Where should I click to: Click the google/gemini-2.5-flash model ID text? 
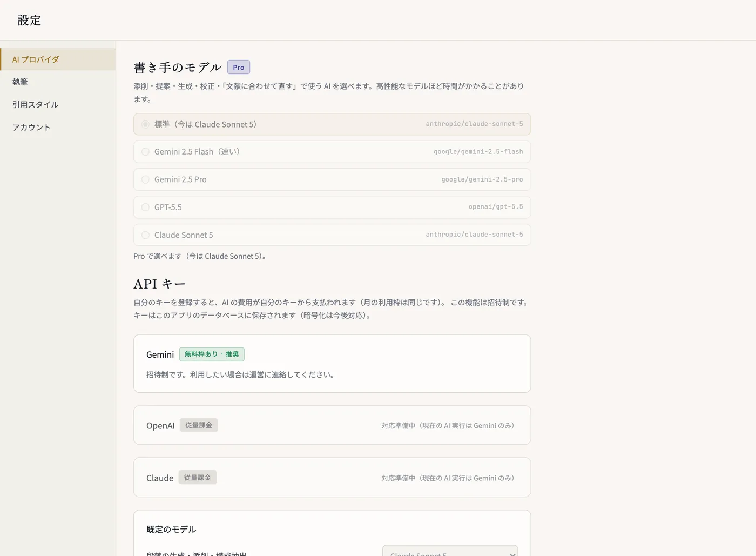(x=478, y=152)
